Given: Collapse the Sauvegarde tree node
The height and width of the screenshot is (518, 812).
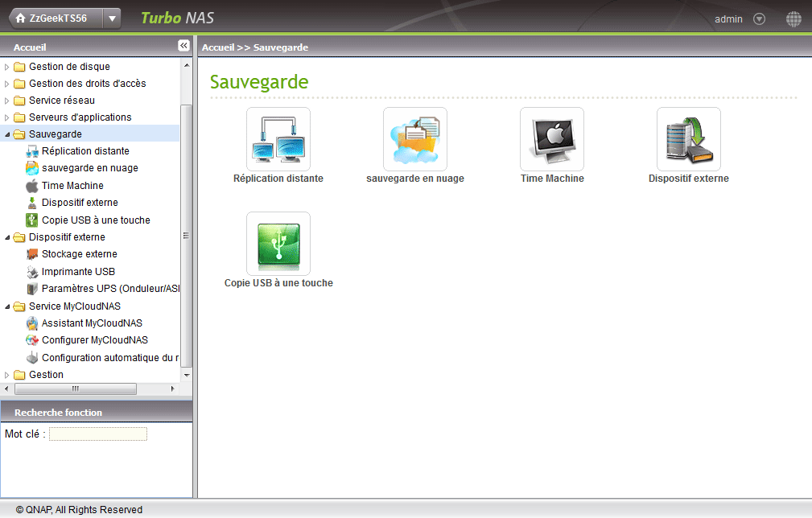Looking at the screenshot, I should click(7, 134).
